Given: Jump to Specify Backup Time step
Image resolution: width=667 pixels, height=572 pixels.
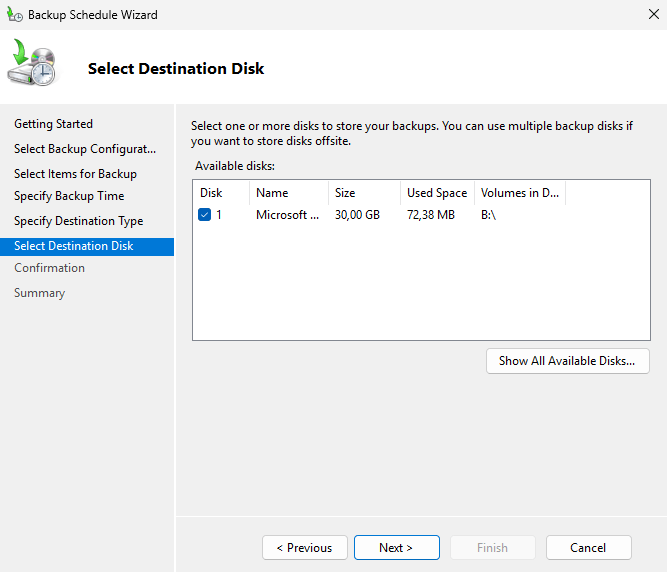Looking at the screenshot, I should (x=69, y=196).
